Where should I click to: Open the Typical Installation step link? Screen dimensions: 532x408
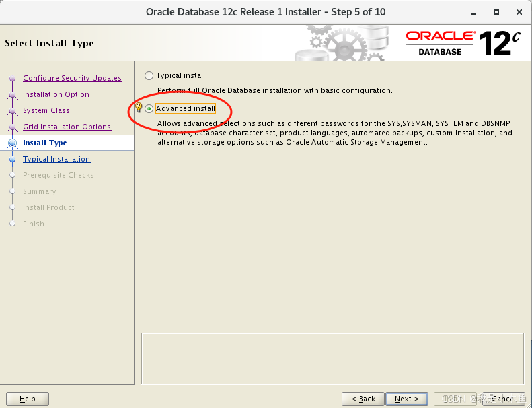coord(56,159)
